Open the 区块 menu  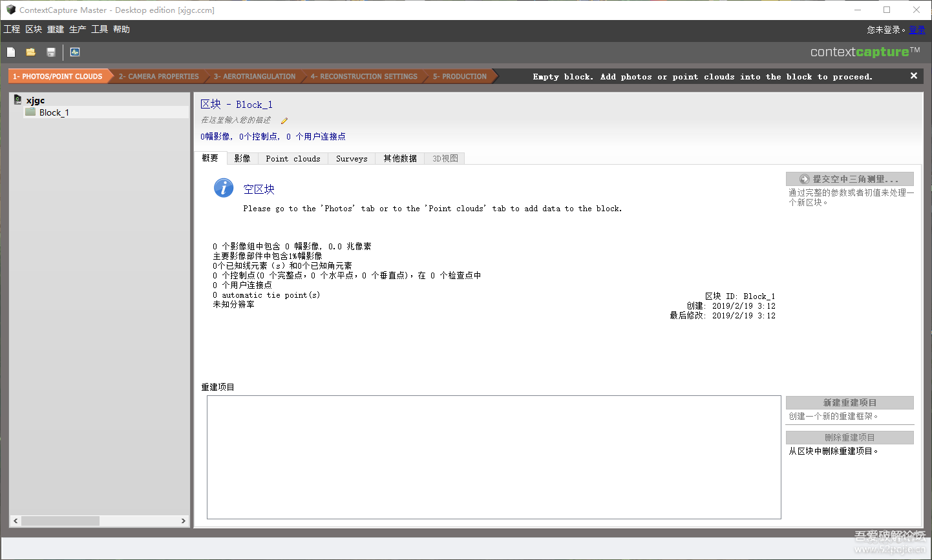[x=34, y=29]
